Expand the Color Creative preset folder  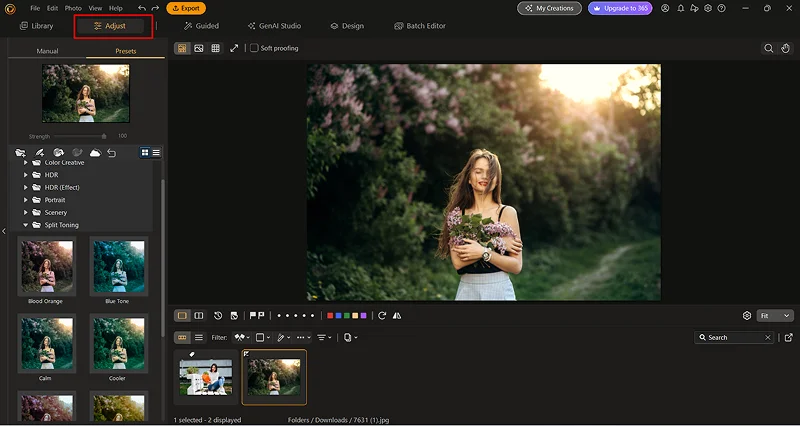coord(26,163)
